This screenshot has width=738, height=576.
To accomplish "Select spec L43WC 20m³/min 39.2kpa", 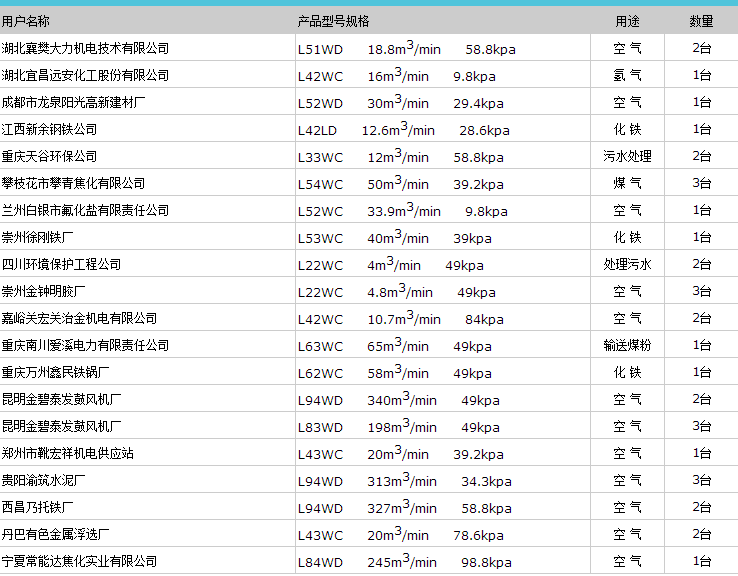I will pyautogui.click(x=401, y=454).
